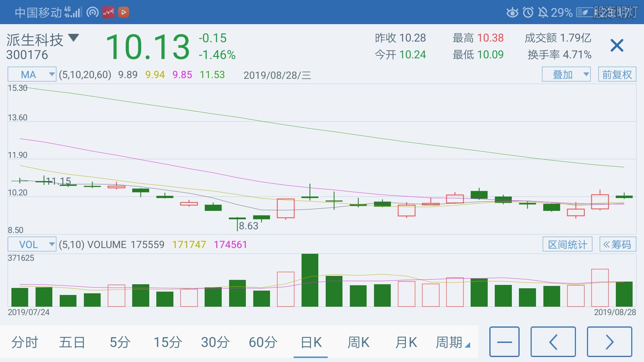This screenshot has height=362, width=644.
Task: Select the tallest green volume bar
Action: [x=310, y=280]
